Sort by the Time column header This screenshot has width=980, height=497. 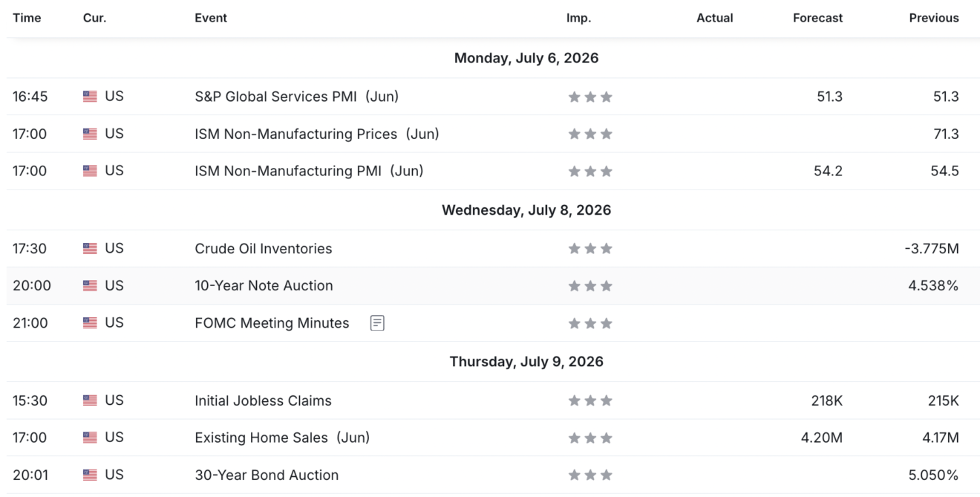[x=27, y=18]
